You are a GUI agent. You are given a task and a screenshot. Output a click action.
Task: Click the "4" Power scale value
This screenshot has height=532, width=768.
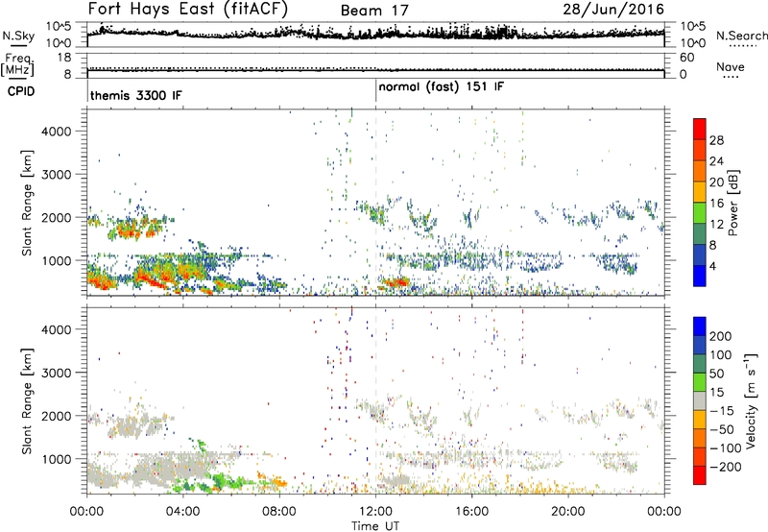coord(712,267)
